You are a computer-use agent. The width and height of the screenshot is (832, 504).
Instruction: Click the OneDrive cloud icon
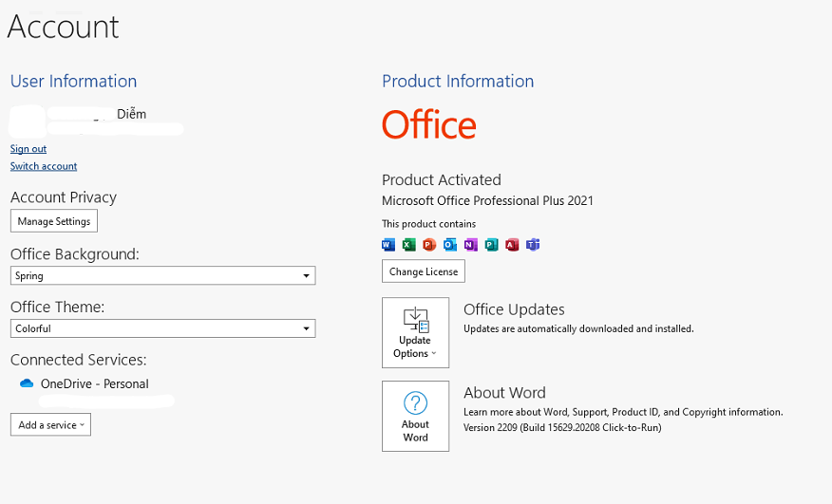point(27,383)
